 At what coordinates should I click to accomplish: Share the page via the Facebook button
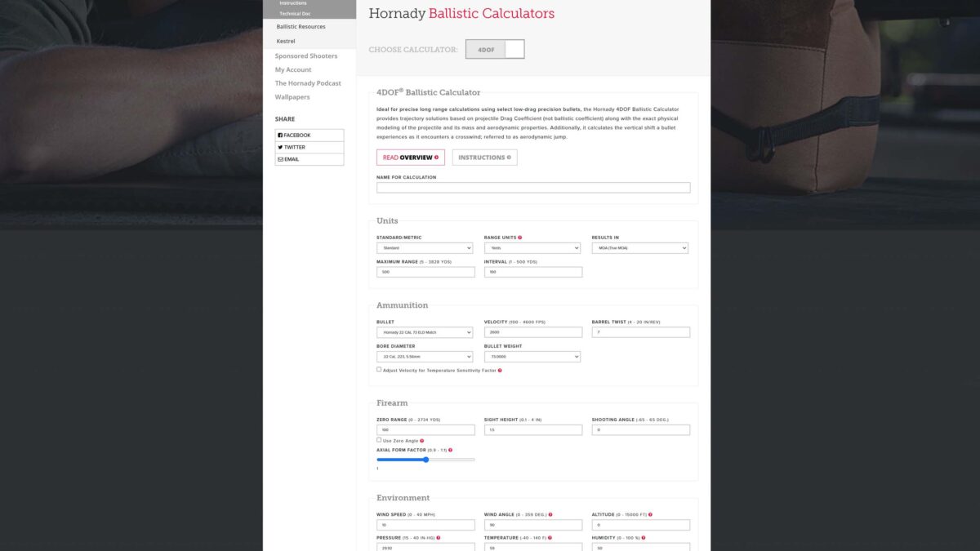click(309, 136)
